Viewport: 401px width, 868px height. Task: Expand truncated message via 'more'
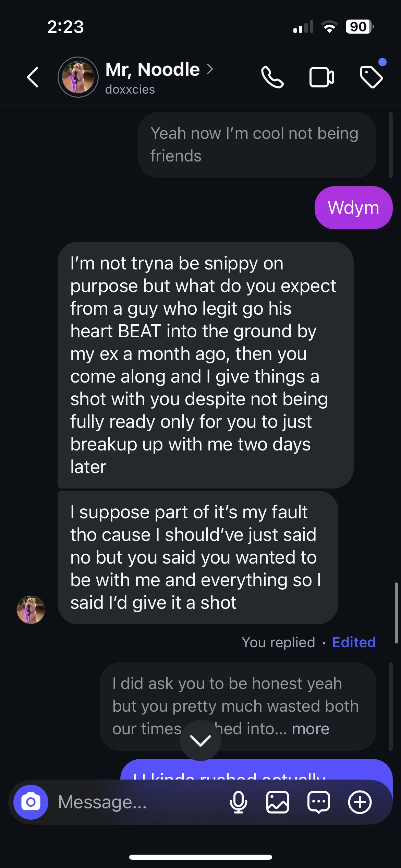311,729
